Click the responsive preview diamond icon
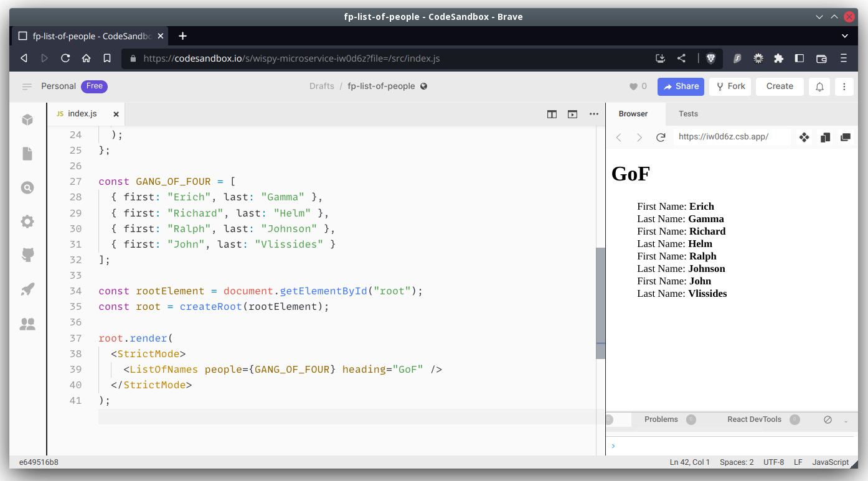 804,137
